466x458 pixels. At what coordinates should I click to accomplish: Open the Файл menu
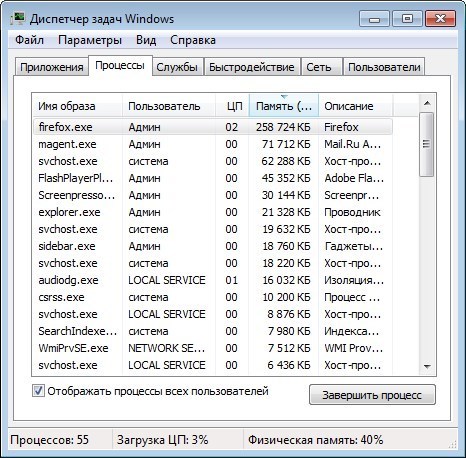(29, 40)
